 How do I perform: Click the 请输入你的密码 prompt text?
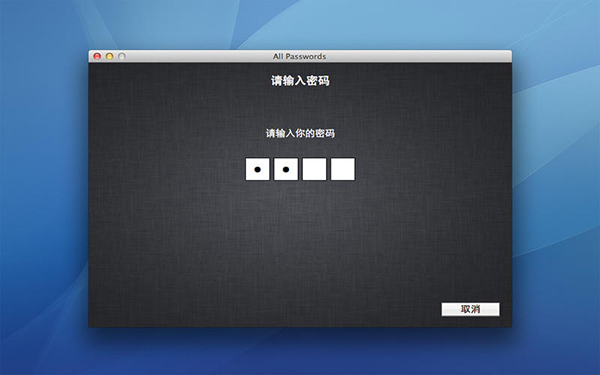(300, 133)
